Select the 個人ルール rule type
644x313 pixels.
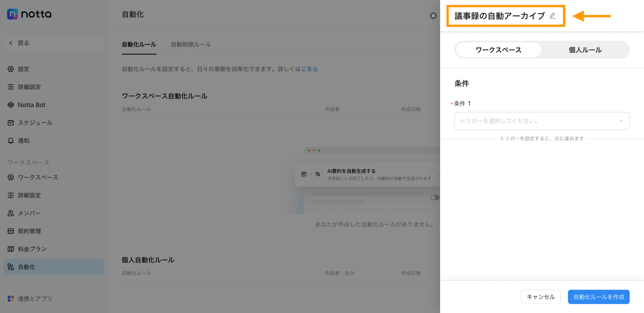(585, 50)
